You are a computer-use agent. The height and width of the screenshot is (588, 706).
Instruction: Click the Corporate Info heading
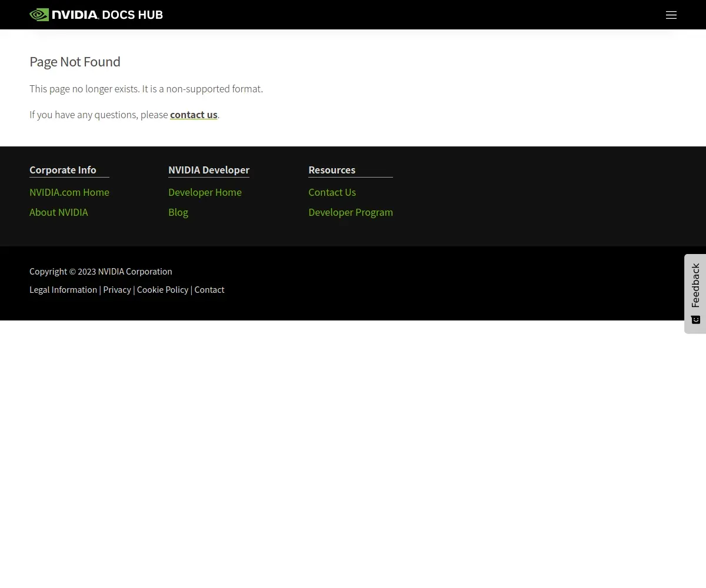pyautogui.click(x=63, y=170)
